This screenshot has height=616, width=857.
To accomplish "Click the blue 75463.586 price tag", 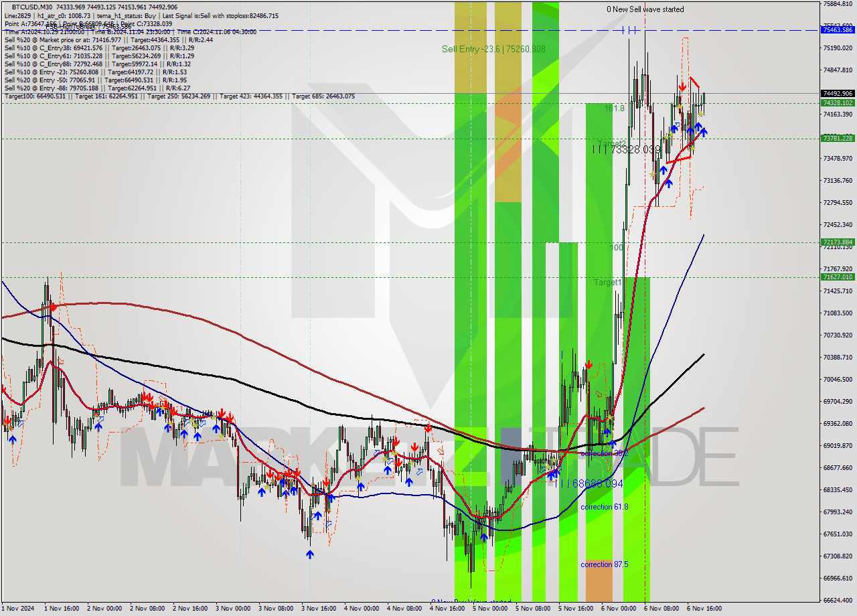I will [x=838, y=29].
